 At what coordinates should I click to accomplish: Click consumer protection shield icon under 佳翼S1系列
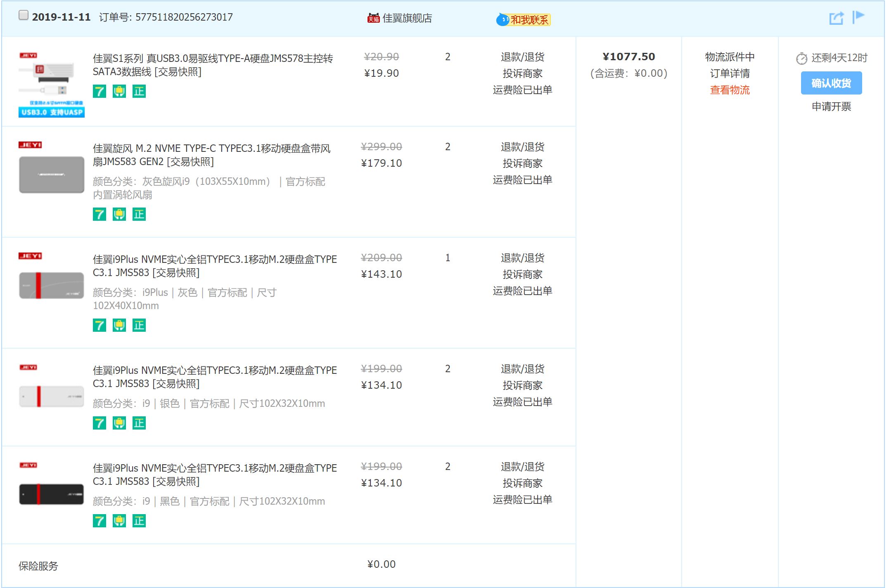point(119,91)
